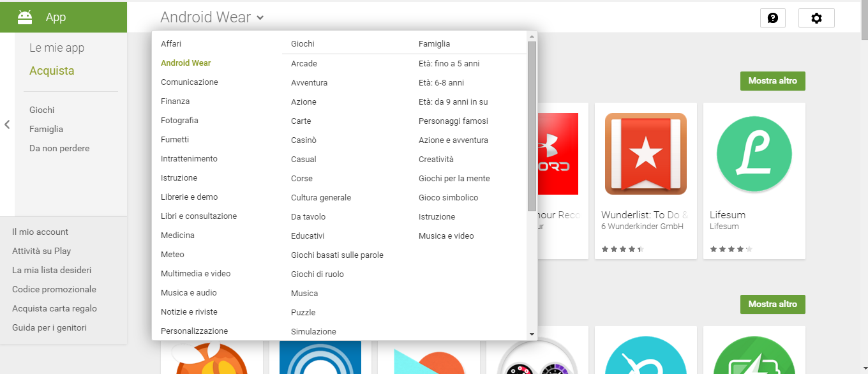Screen dimensions: 868x374
Task: Select Cultura generale games category
Action: (x=321, y=198)
